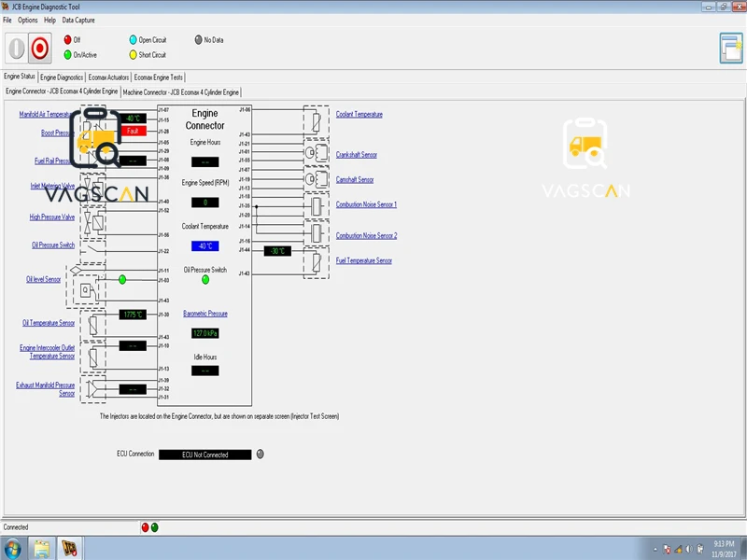Screen dimensions: 747x560
Task: Open the Camshaft Sensor link
Action: 355,179
